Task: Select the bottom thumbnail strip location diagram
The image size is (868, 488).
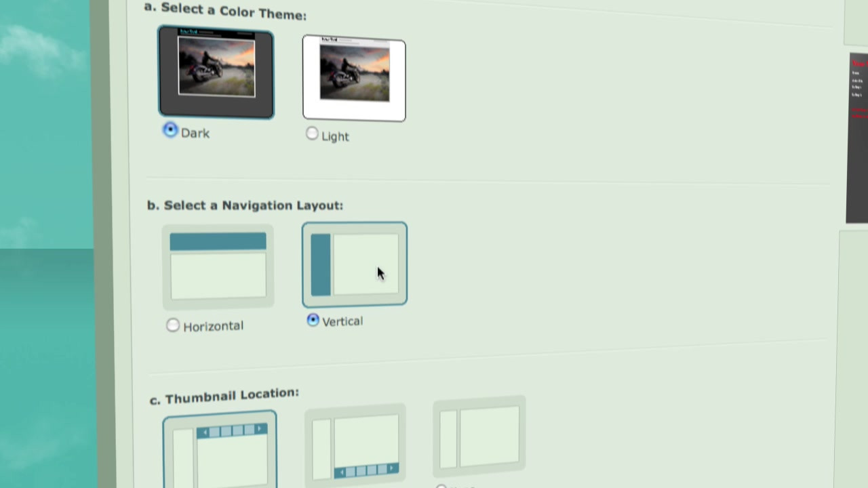Action: 355,444
